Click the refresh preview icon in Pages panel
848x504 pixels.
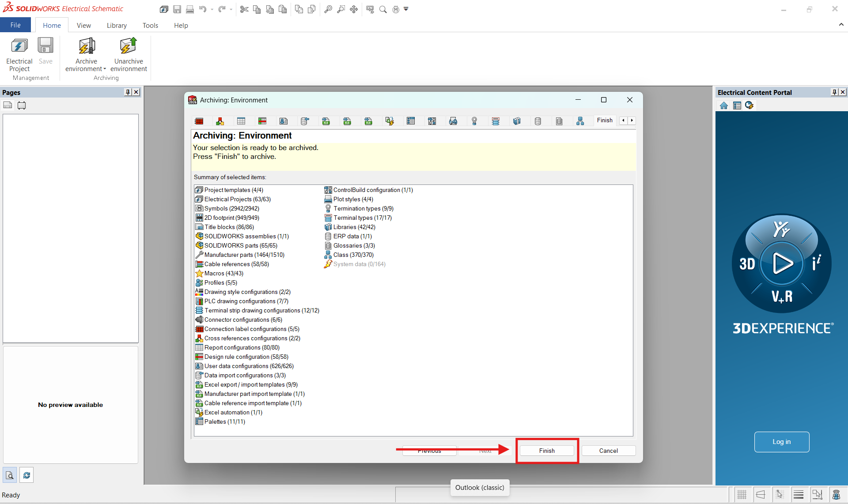tap(26, 475)
